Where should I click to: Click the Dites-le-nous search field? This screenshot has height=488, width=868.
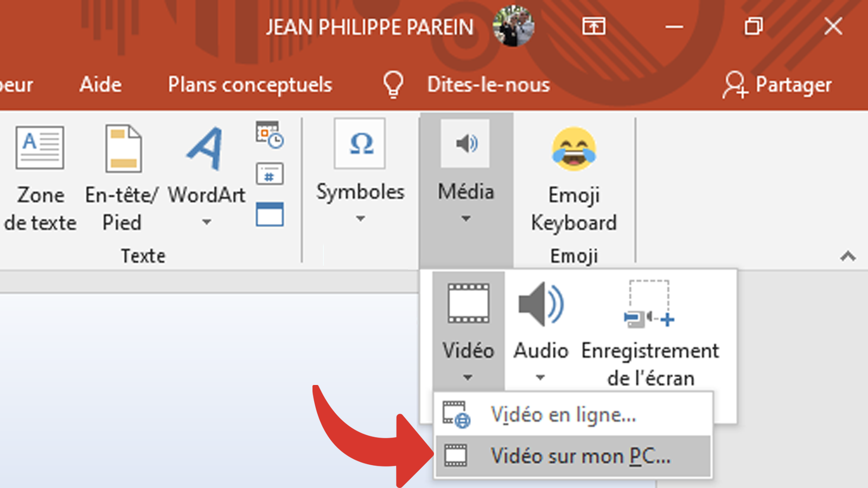coord(487,85)
